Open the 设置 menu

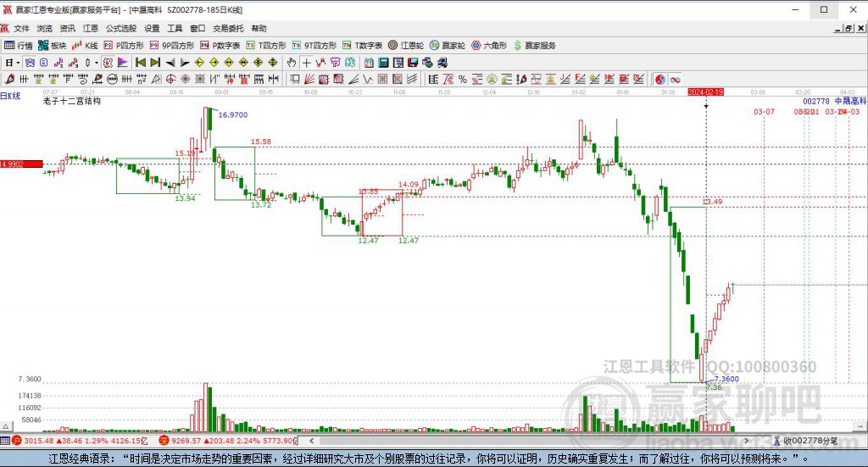[x=152, y=28]
